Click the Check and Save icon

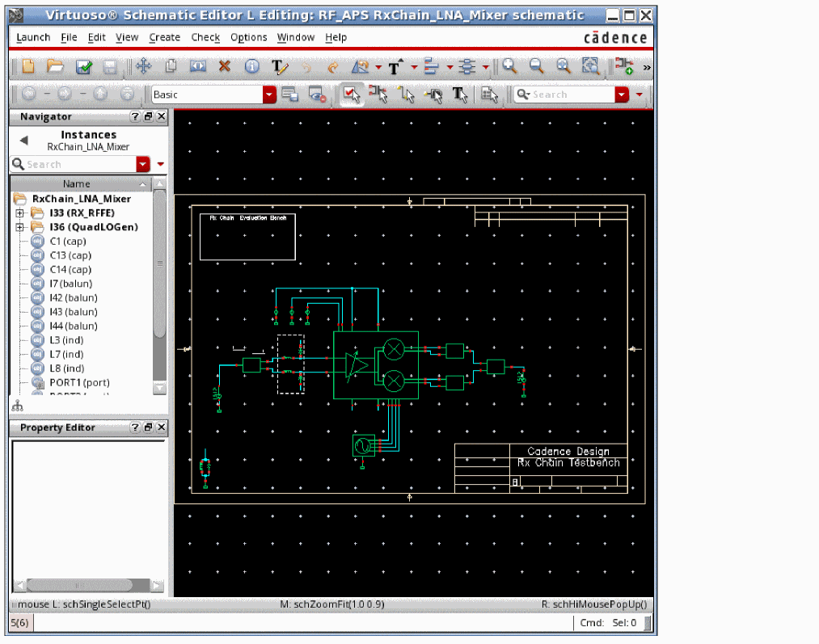83,67
